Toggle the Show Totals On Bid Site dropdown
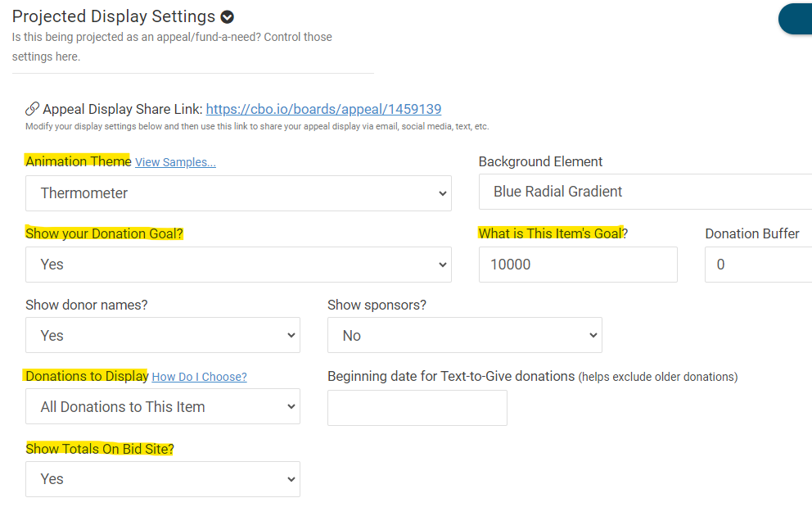This screenshot has width=812, height=507. pos(162,479)
